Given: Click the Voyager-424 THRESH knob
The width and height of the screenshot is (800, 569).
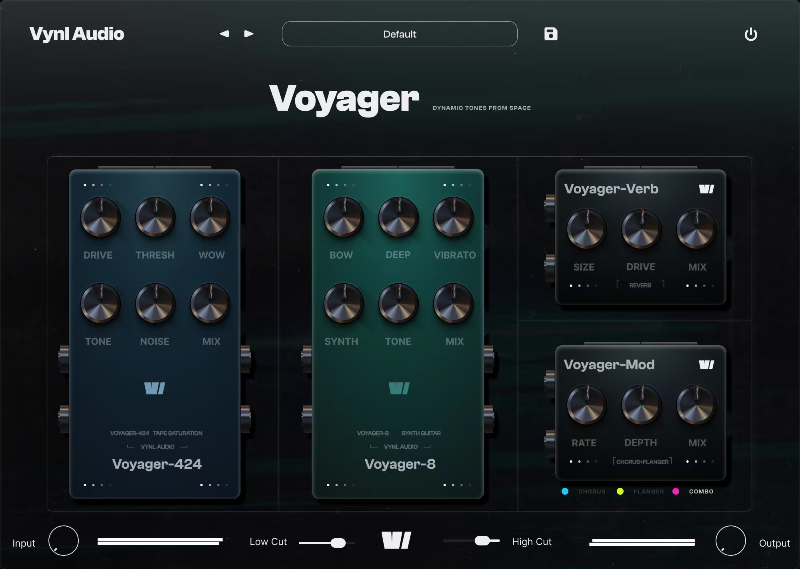Looking at the screenshot, I should tap(155, 217).
